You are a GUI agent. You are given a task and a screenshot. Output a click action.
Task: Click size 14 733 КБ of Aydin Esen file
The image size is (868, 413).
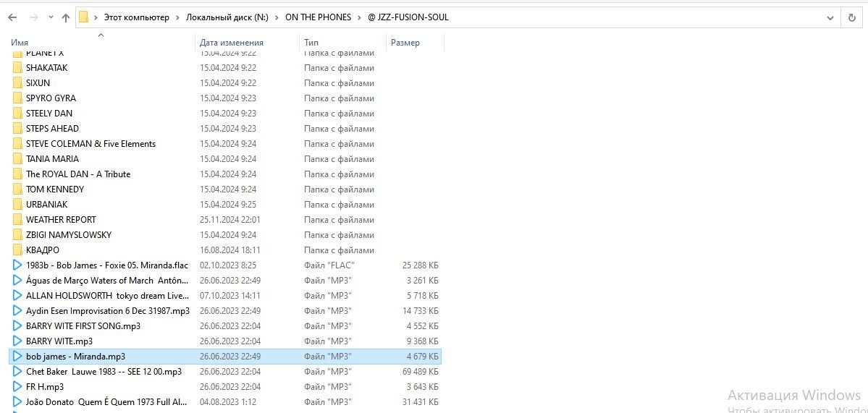point(420,311)
